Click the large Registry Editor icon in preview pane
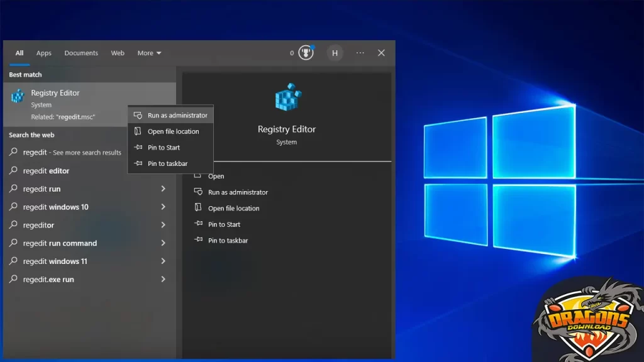This screenshot has width=644, height=362. point(287,98)
